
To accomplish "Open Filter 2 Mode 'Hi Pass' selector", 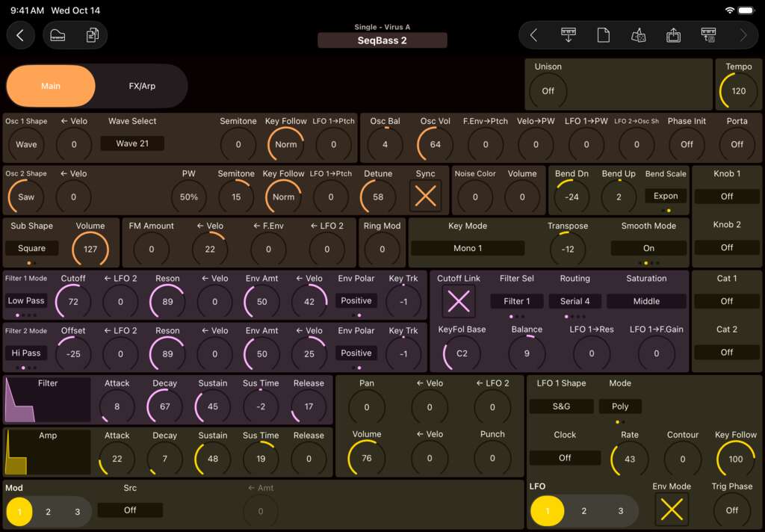I will [x=26, y=353].
